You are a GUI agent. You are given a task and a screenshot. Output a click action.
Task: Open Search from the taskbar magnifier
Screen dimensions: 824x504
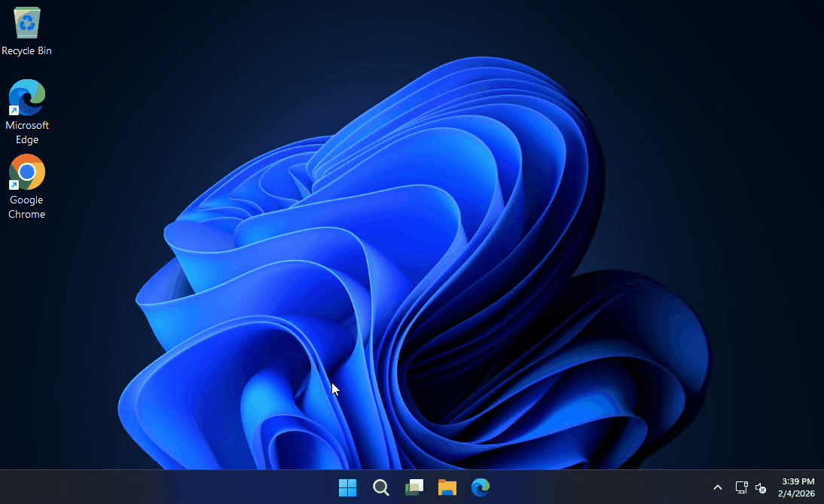[x=381, y=487]
